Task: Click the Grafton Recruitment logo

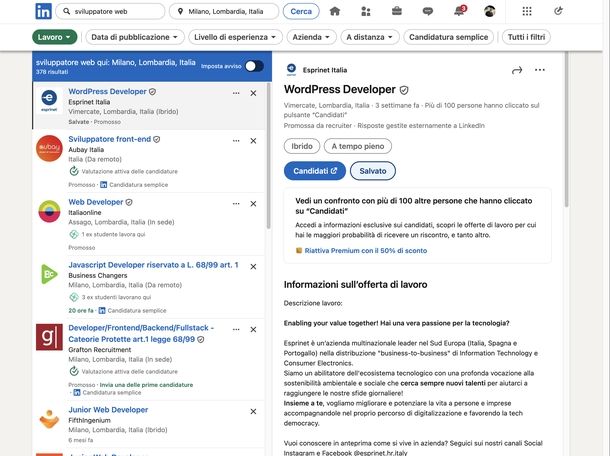Action: (49, 337)
